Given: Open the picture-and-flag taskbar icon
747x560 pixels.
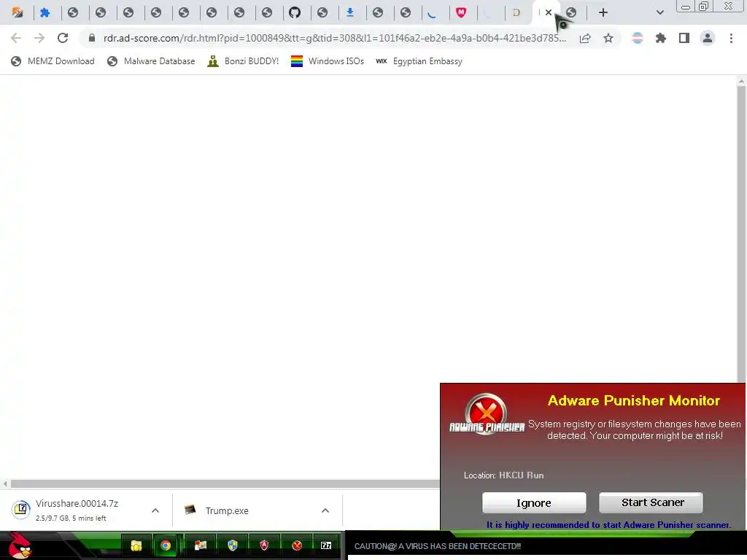Looking at the screenshot, I should tap(201, 545).
